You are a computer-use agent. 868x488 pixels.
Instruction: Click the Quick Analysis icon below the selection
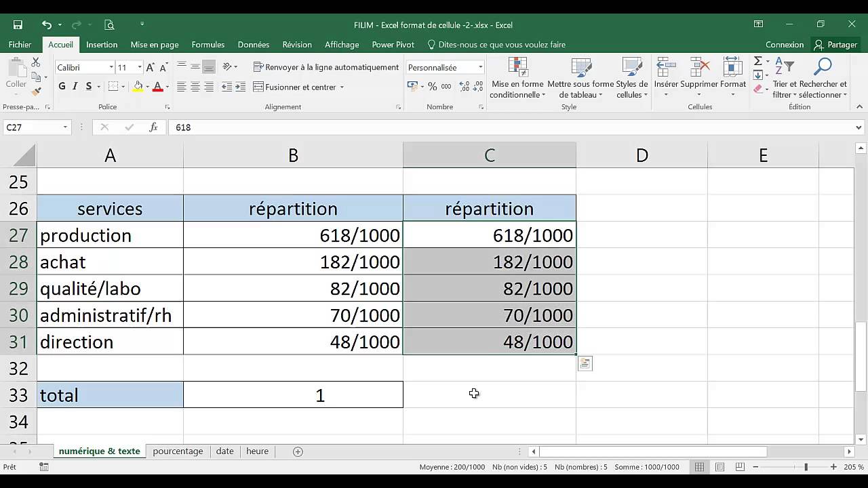pos(585,363)
